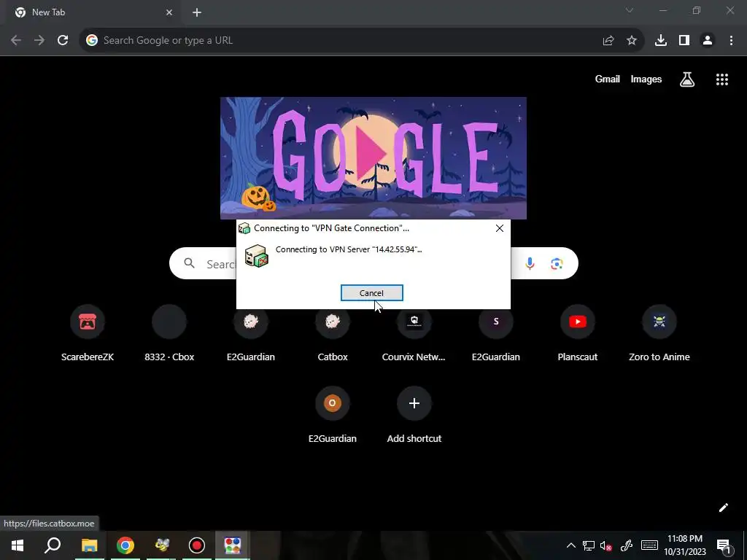
Task: Open the bee application in the taskbar
Action: 161,545
